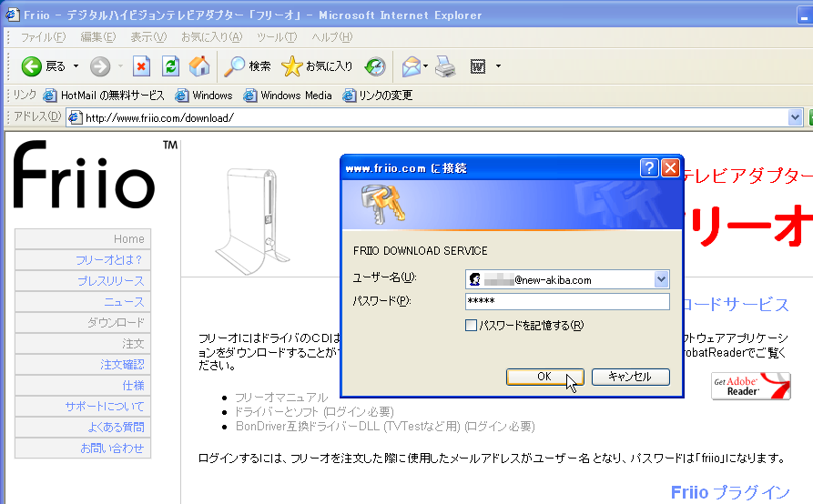This screenshot has height=504, width=813.
Task: Open the Windows links bar shortcut
Action: pyautogui.click(x=204, y=96)
